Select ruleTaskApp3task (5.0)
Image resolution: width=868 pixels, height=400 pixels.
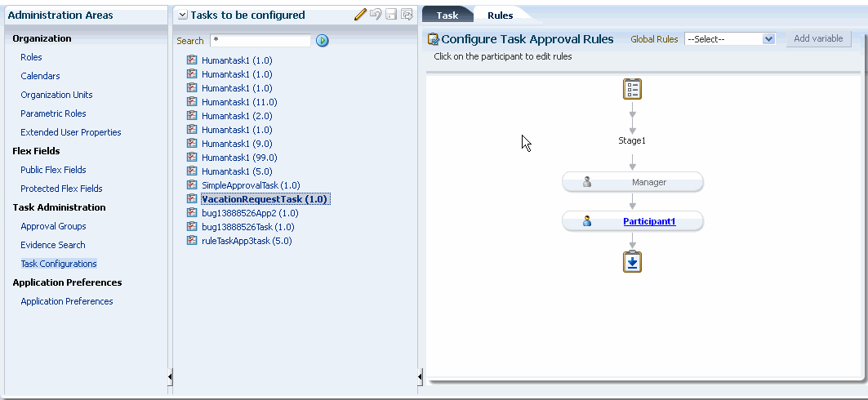point(247,241)
